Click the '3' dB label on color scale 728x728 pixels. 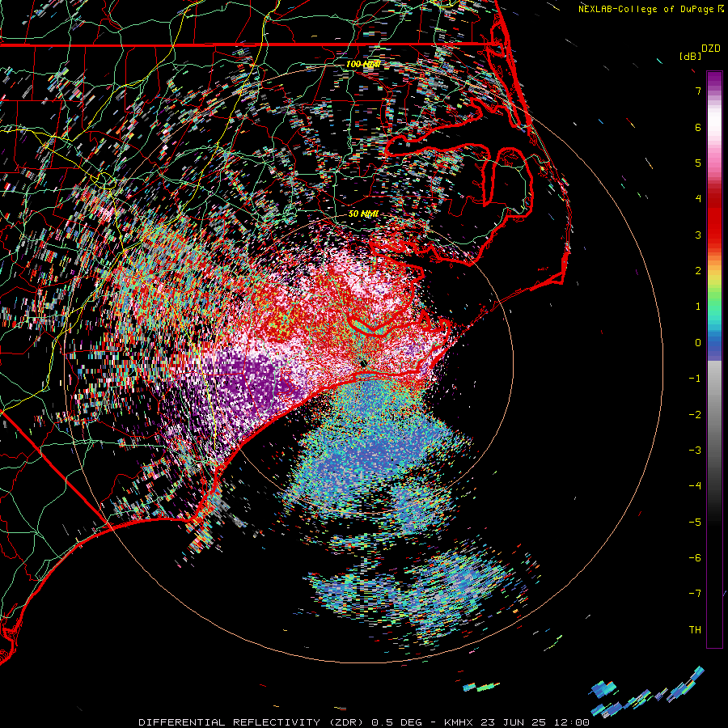pyautogui.click(x=698, y=235)
